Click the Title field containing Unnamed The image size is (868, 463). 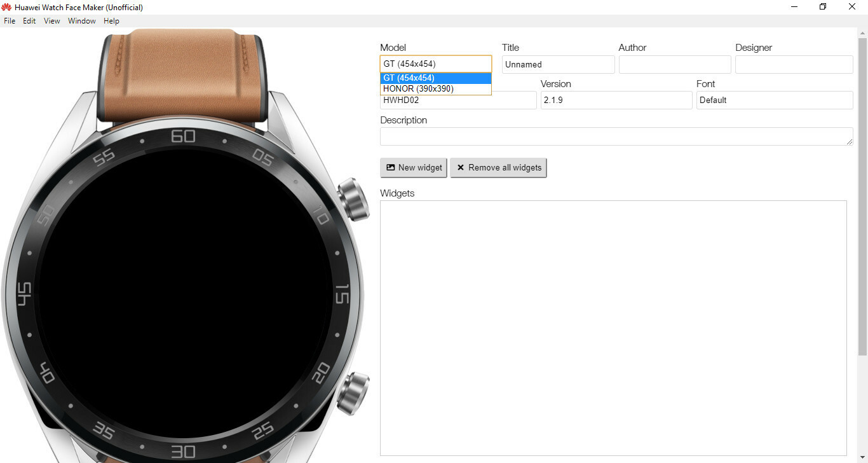tap(559, 64)
